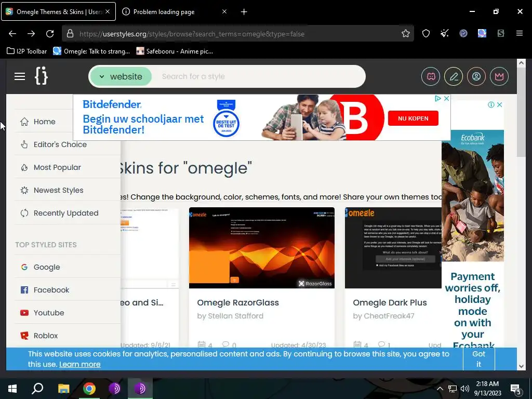
Task: Go forward using browser forward arrow
Action: coord(31,34)
